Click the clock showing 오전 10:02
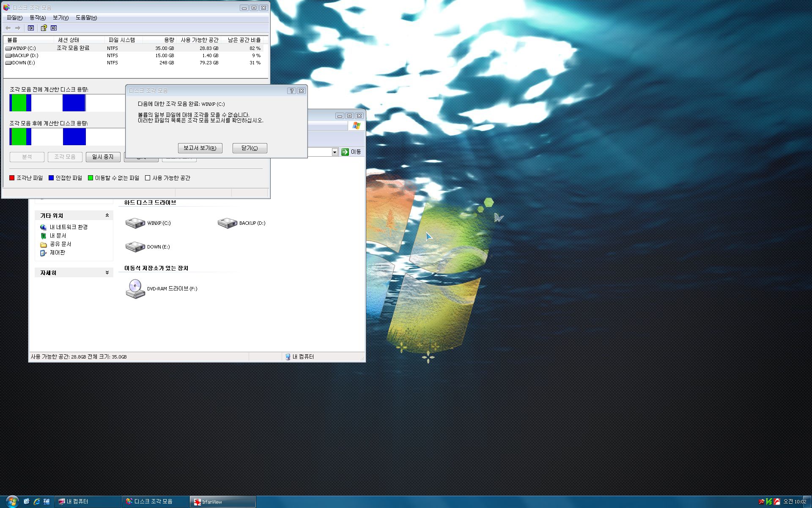 [795, 502]
